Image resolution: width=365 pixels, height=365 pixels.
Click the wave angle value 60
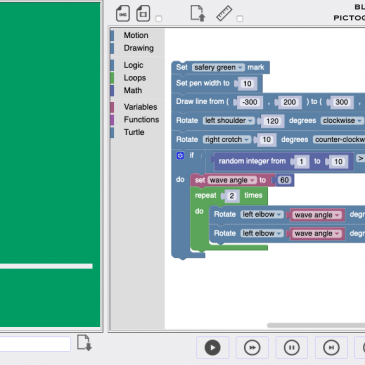coord(284,180)
